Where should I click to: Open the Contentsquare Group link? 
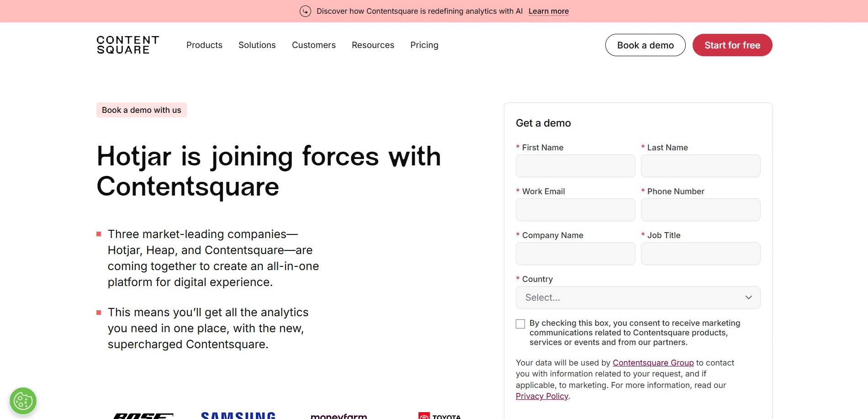click(653, 363)
